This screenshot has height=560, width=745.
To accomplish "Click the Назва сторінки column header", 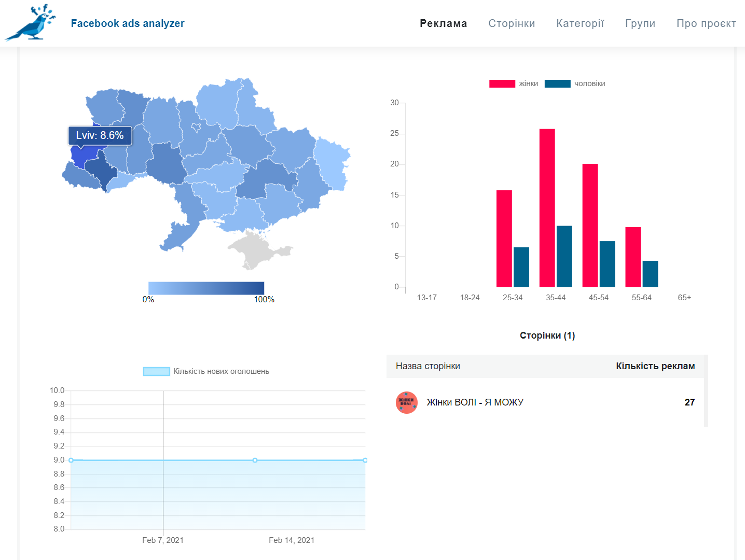I will 428,366.
